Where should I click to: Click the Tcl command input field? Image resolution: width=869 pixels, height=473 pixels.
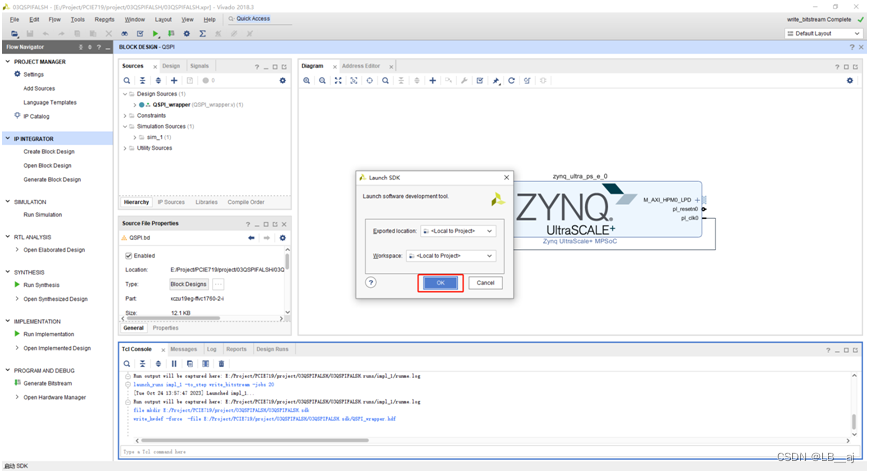(x=488, y=452)
